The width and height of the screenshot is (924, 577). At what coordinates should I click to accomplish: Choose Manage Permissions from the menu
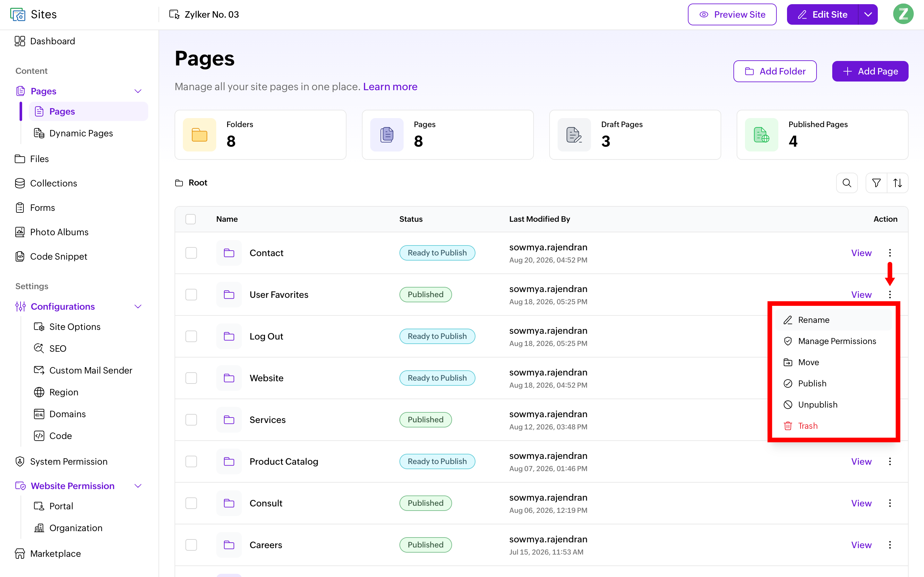pyautogui.click(x=834, y=341)
